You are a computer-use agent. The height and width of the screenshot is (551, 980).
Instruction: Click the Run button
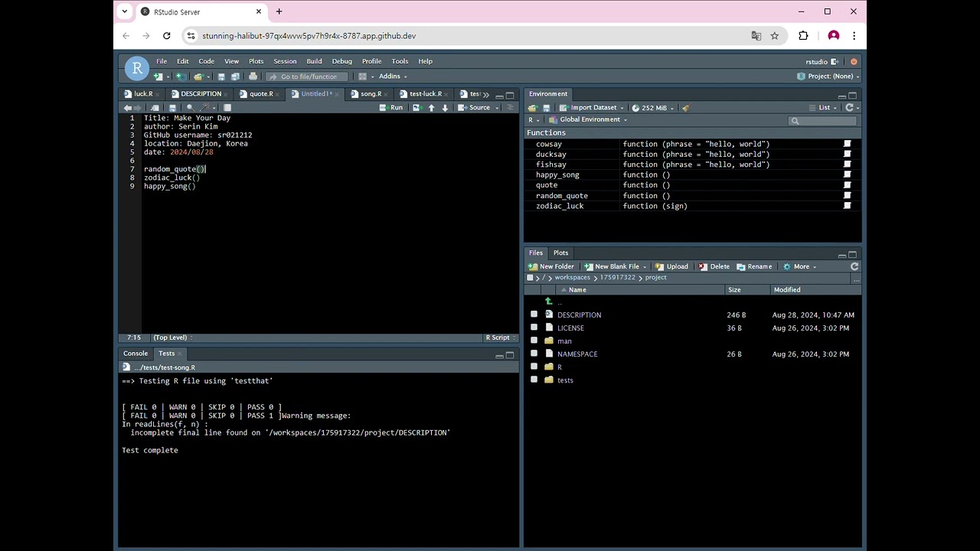391,108
